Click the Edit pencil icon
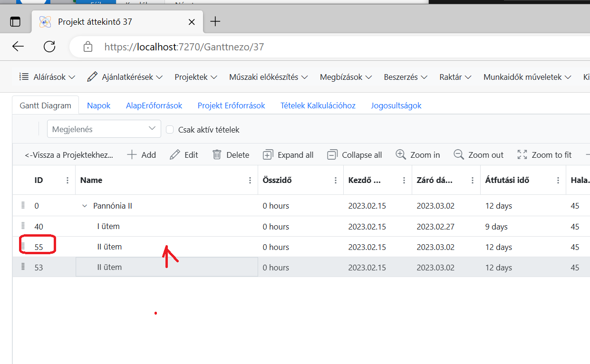This screenshot has height=364, width=590. point(175,155)
